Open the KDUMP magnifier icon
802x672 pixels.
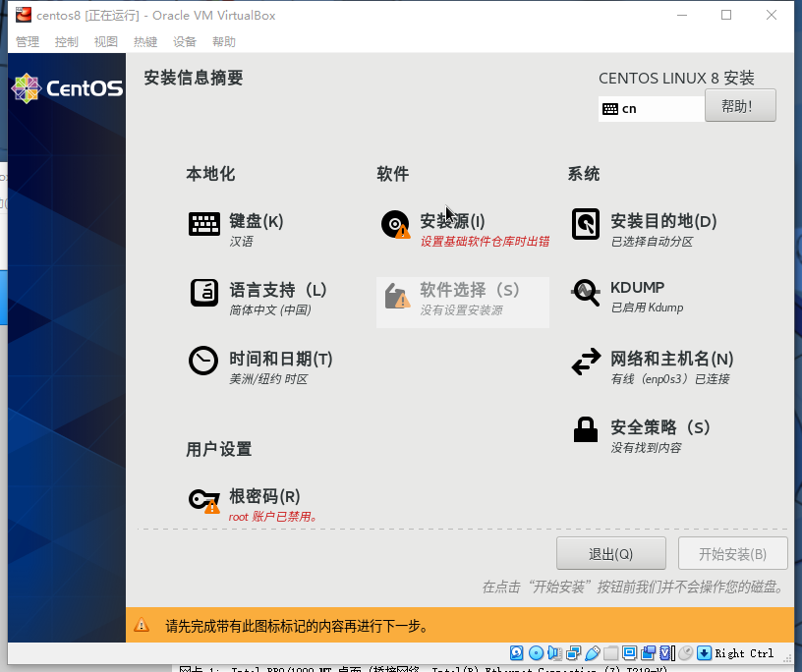coord(586,292)
